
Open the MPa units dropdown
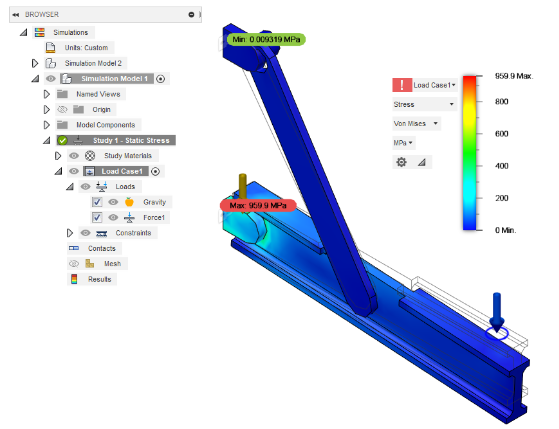[x=404, y=143]
